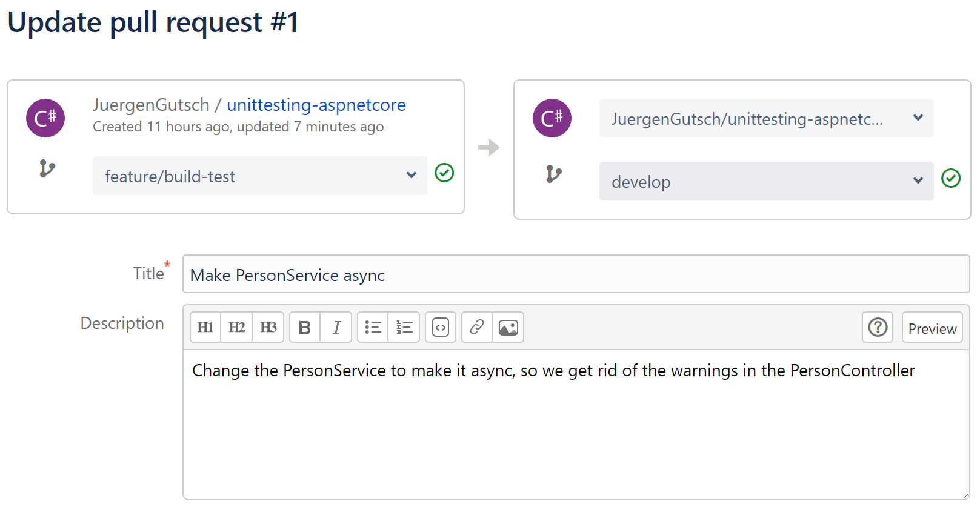Expand the develop target branch dropdown

[766, 182]
